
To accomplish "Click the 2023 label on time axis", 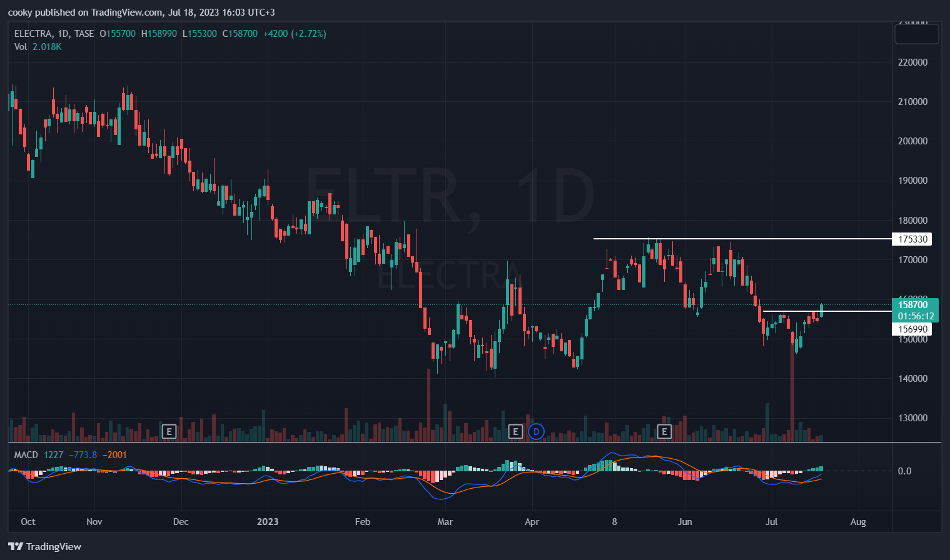I will pos(268,522).
